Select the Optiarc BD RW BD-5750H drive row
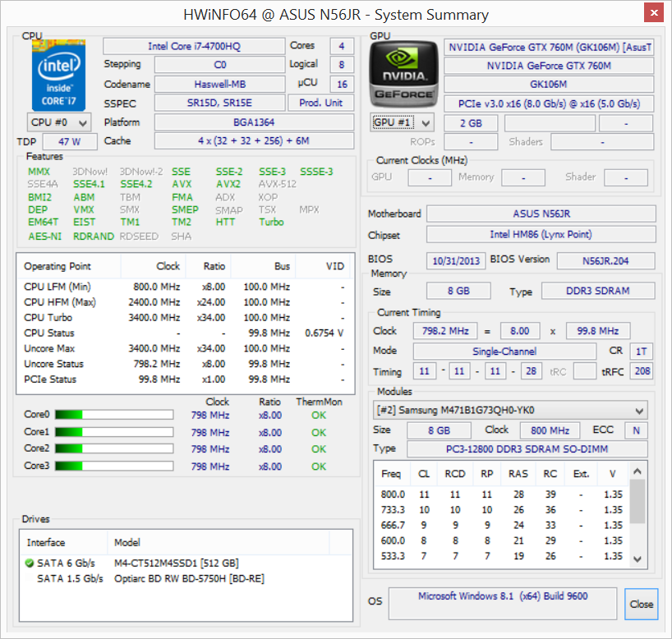 [x=186, y=578]
